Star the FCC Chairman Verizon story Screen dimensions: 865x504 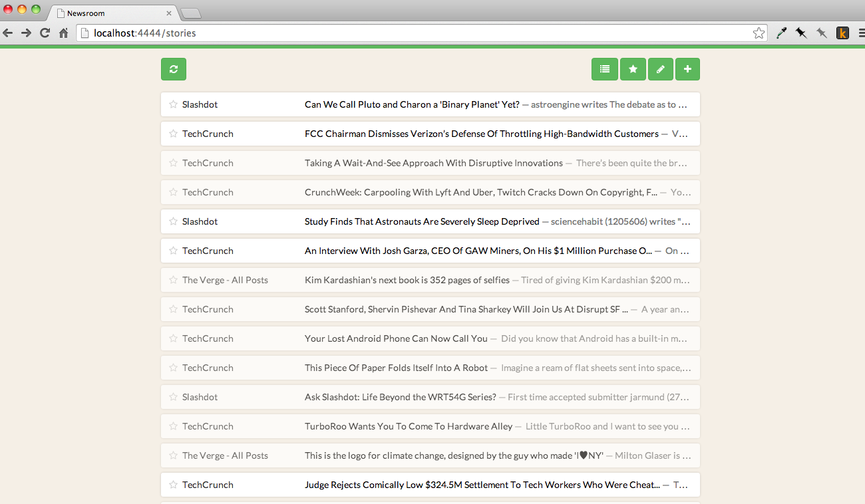(x=173, y=134)
